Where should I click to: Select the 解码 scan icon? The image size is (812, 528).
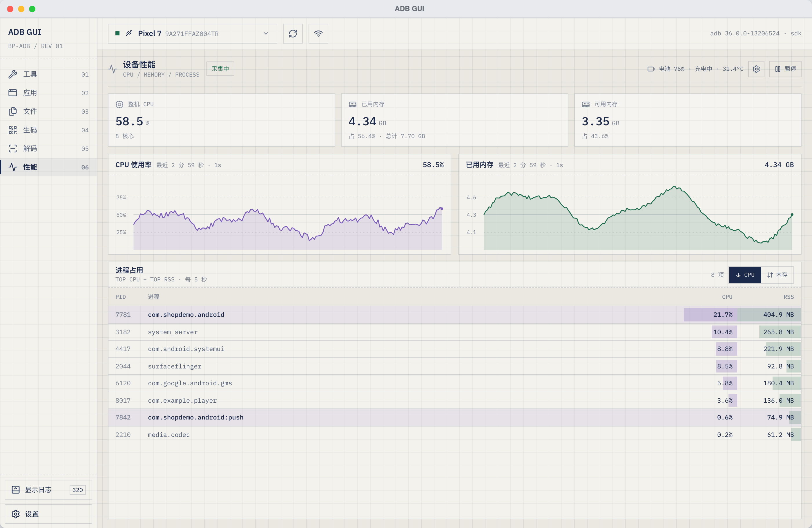point(13,149)
